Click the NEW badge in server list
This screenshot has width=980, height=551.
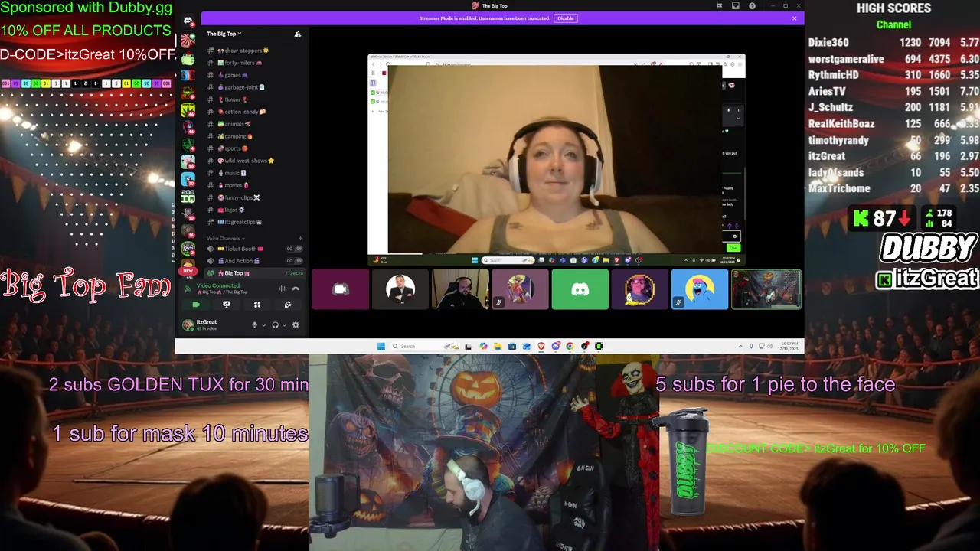click(188, 271)
